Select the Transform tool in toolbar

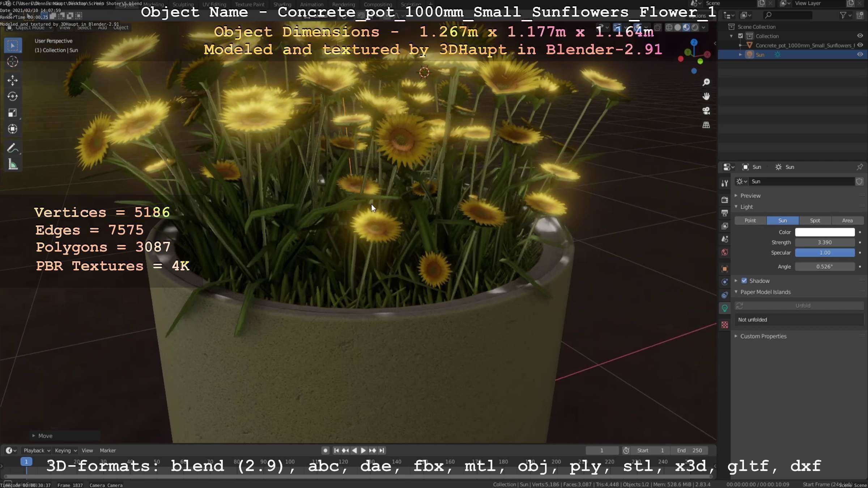pyautogui.click(x=13, y=129)
